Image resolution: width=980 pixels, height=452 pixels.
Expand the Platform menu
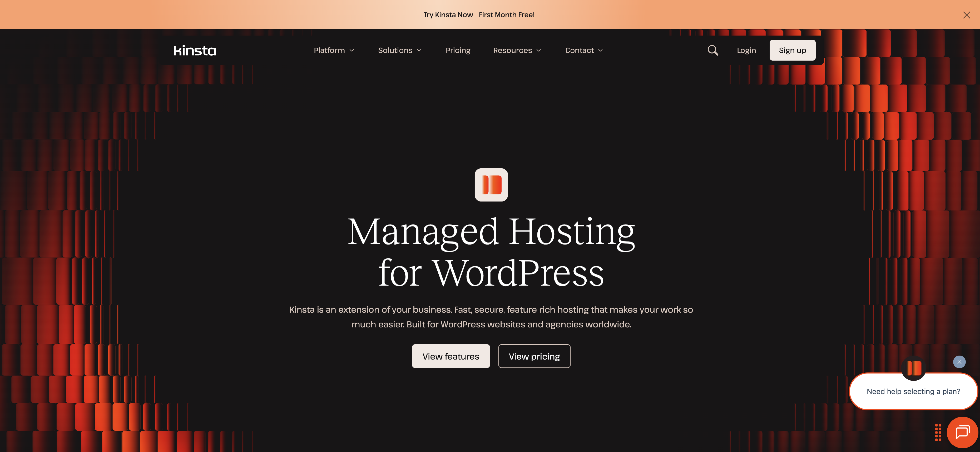click(x=334, y=50)
